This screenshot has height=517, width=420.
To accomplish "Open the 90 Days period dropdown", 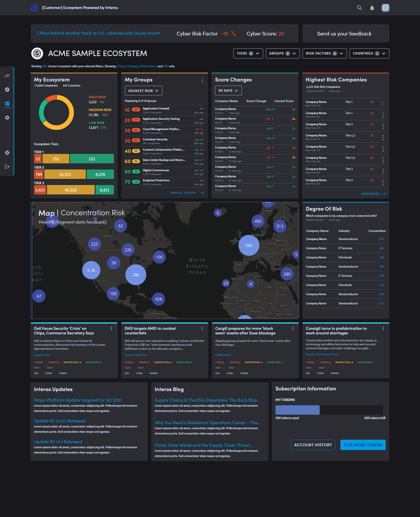I will click(228, 91).
